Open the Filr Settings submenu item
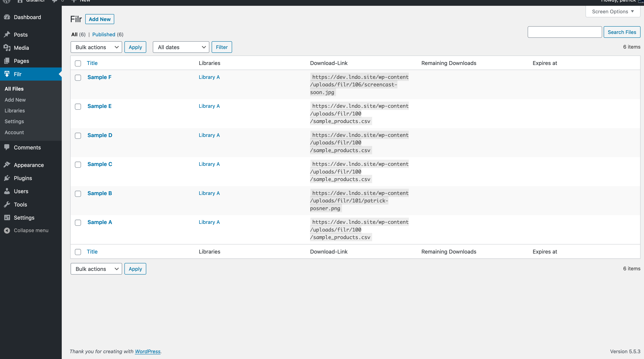This screenshot has width=644, height=359. pyautogui.click(x=14, y=121)
